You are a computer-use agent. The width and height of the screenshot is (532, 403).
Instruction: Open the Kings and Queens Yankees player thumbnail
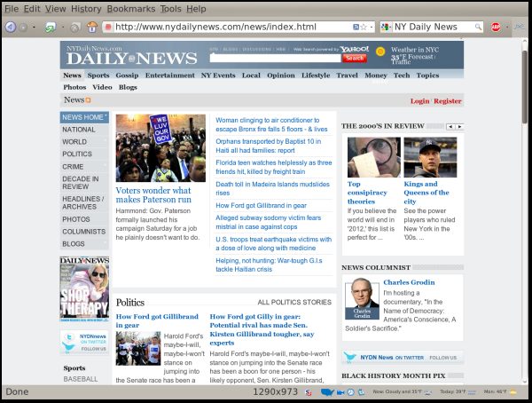(430, 157)
